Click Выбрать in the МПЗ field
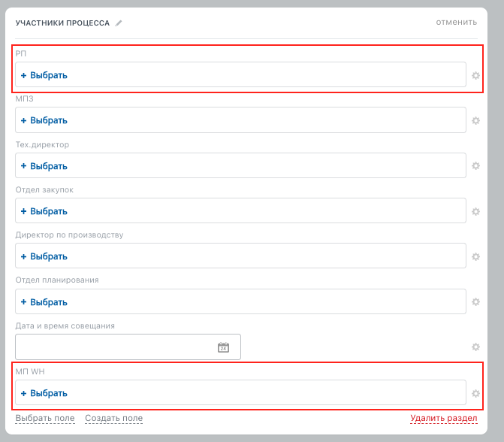 (44, 120)
